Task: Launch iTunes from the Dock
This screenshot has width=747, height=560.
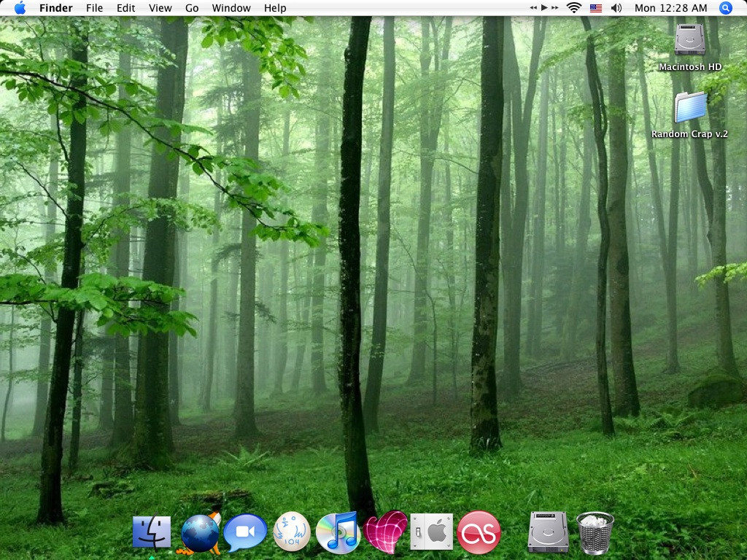Action: [x=338, y=532]
